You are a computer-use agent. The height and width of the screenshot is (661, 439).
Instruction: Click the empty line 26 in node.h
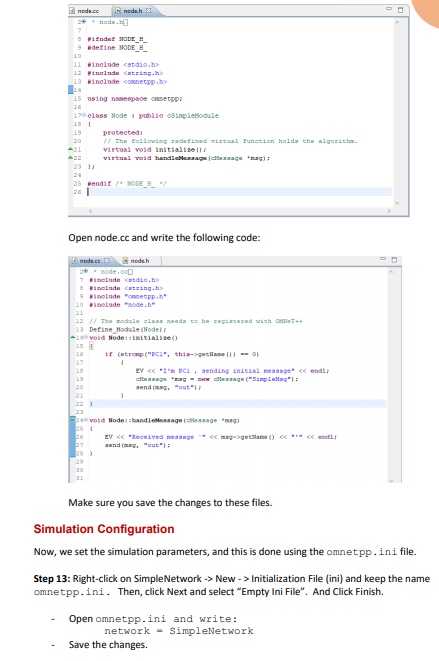(x=239, y=192)
